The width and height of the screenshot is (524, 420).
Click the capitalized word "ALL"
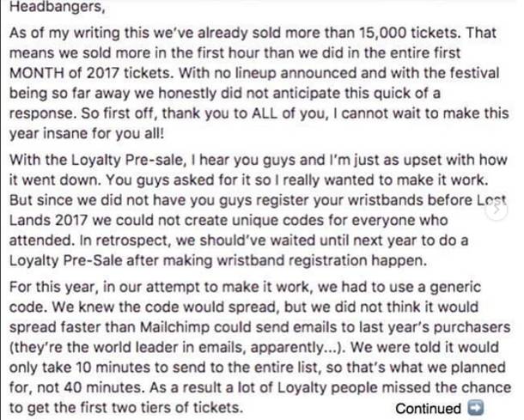point(264,113)
